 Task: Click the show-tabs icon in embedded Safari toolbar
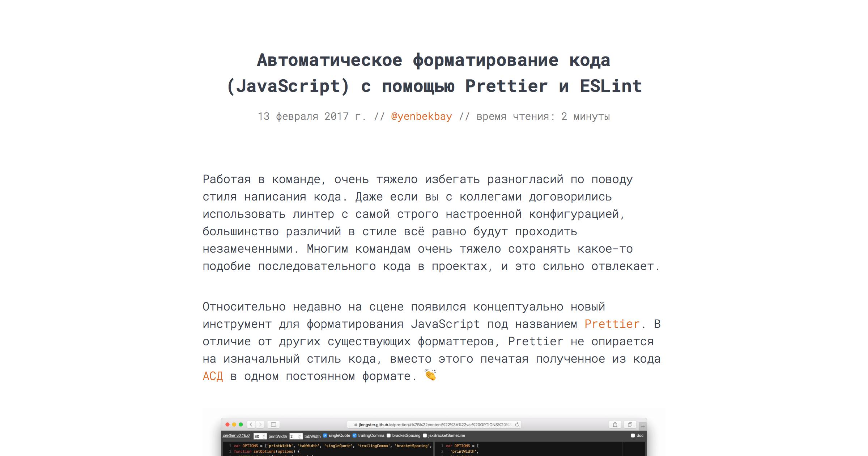click(x=630, y=425)
